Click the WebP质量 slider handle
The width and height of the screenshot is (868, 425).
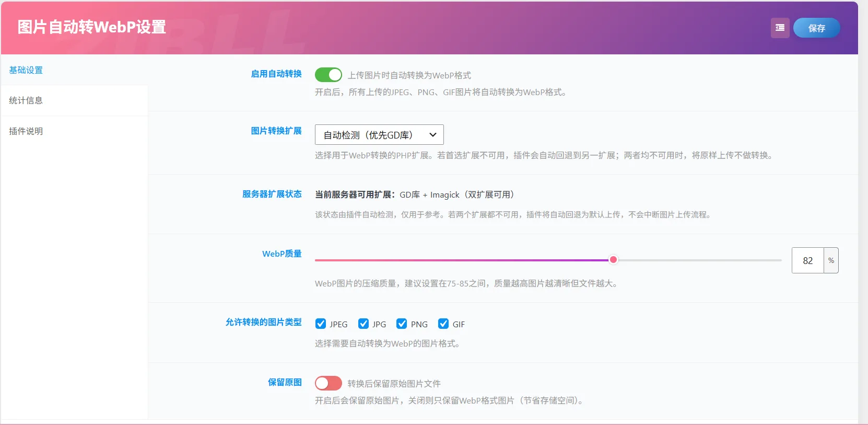[x=613, y=260]
